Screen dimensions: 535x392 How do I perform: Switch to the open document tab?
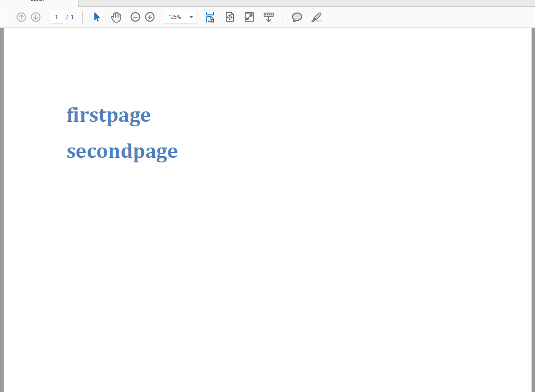click(x=38, y=2)
